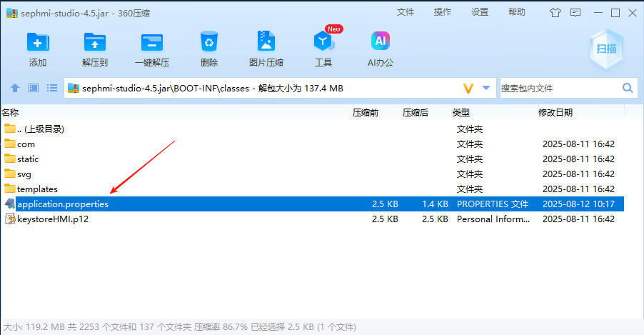Click the keystoreHMI.p12 certificate file icon
Viewport: 644px width, 335px height.
tap(10, 219)
